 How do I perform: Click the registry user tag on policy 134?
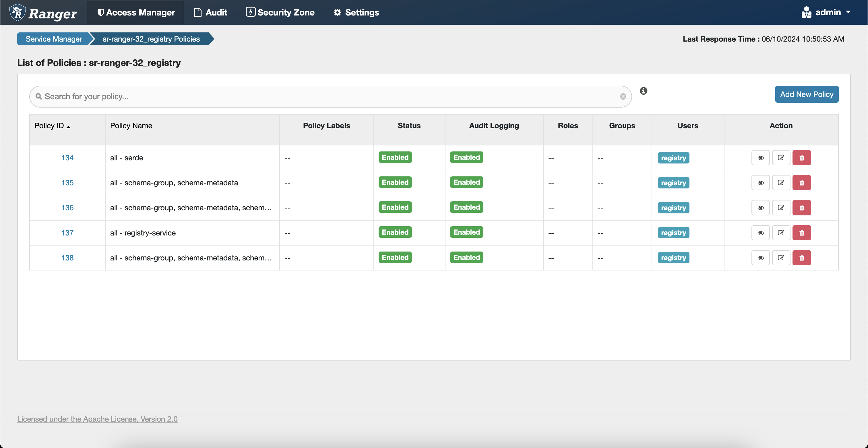673,157
